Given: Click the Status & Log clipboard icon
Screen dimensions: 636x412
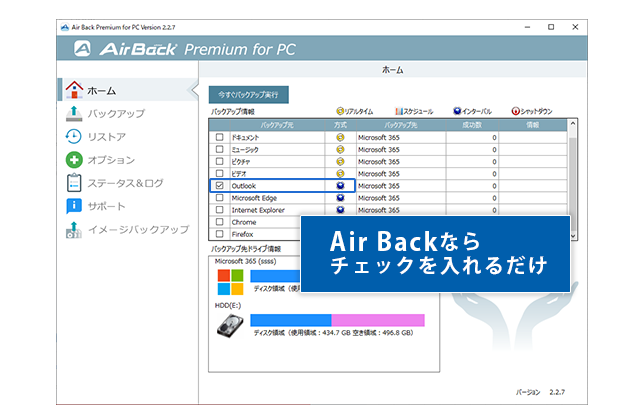Looking at the screenshot, I should (73, 183).
